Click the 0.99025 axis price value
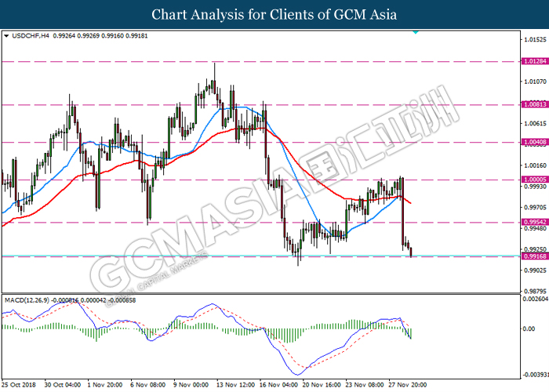This screenshot has height=392, width=549. tap(535, 270)
